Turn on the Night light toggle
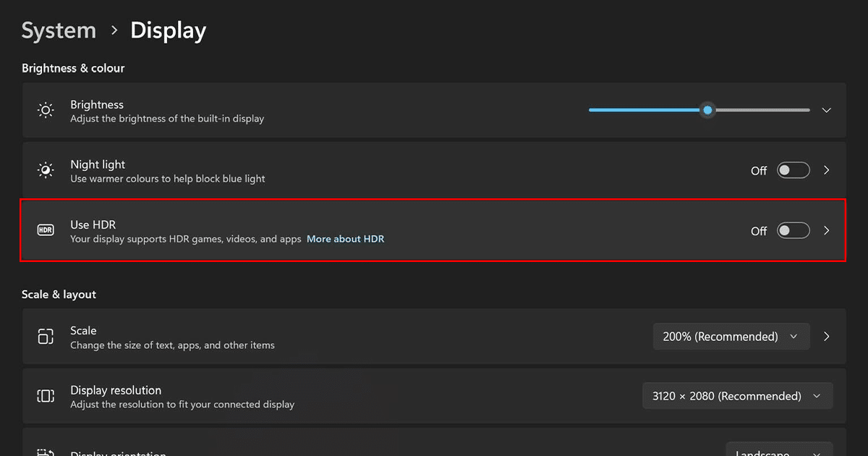The image size is (868, 456). tap(793, 171)
